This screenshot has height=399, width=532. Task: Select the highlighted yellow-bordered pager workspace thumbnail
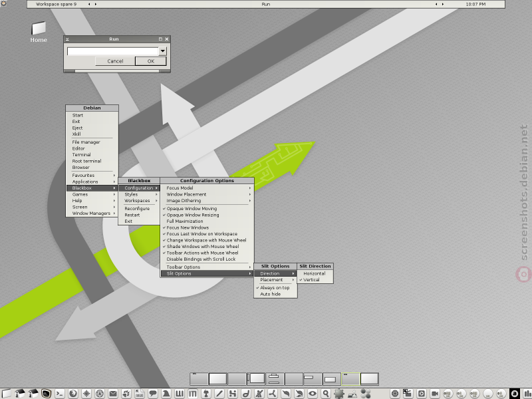click(x=350, y=378)
